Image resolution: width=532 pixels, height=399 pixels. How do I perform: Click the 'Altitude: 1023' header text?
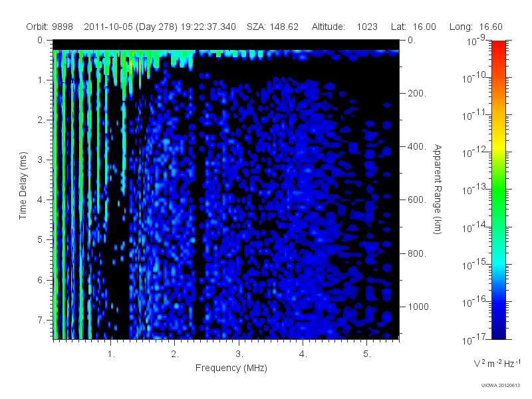tap(344, 27)
